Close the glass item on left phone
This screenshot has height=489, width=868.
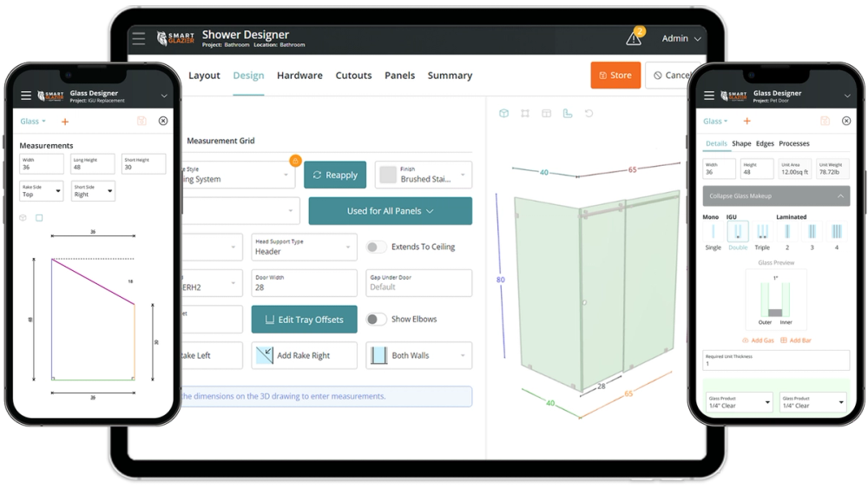[x=163, y=121]
